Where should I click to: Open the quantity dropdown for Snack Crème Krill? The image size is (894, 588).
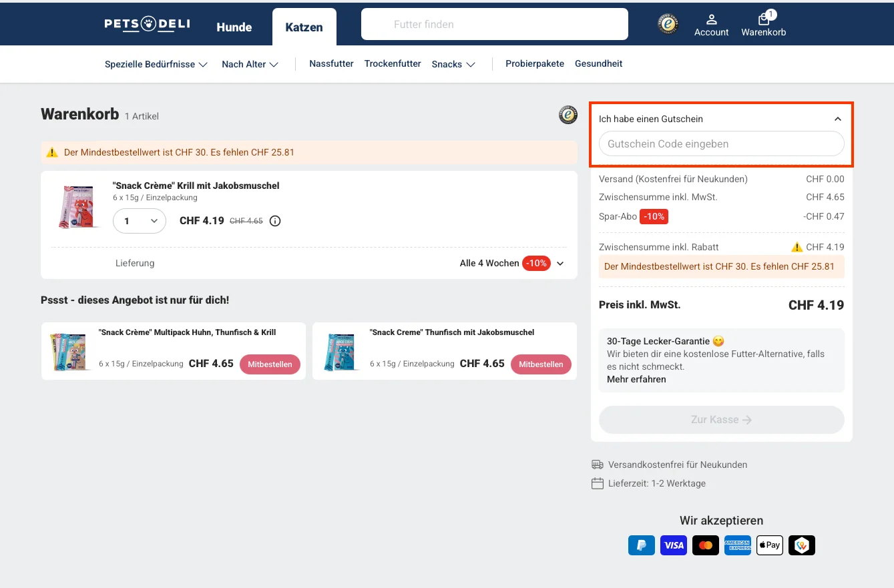pyautogui.click(x=139, y=220)
